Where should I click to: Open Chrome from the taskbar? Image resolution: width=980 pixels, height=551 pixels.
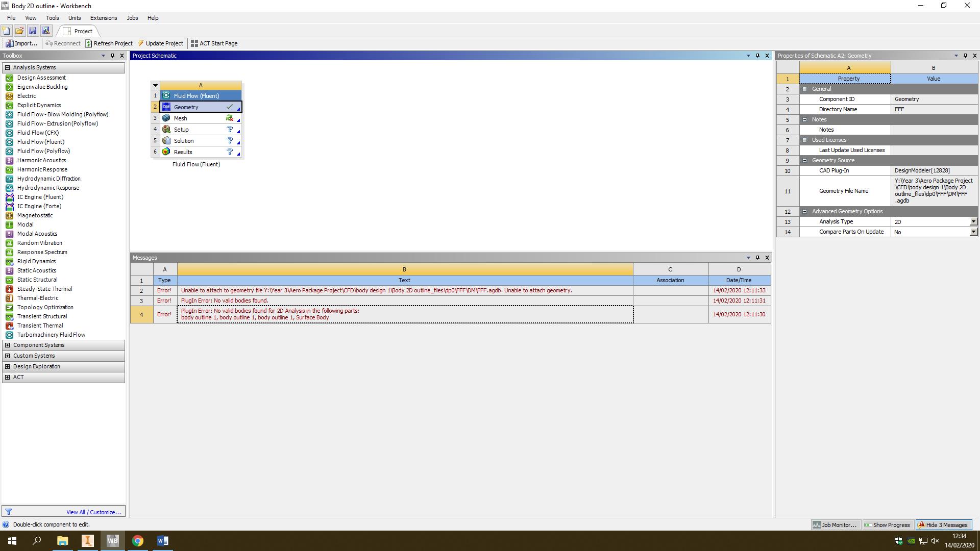pos(138,541)
